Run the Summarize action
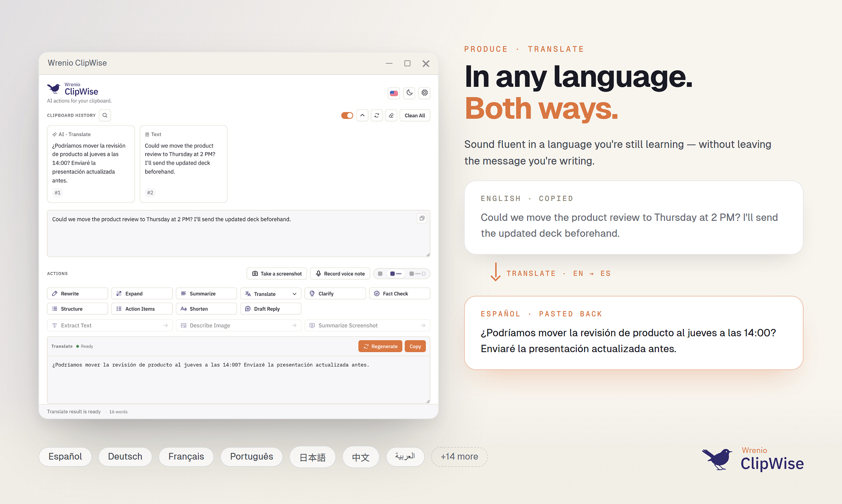This screenshot has width=842, height=504. [206, 294]
